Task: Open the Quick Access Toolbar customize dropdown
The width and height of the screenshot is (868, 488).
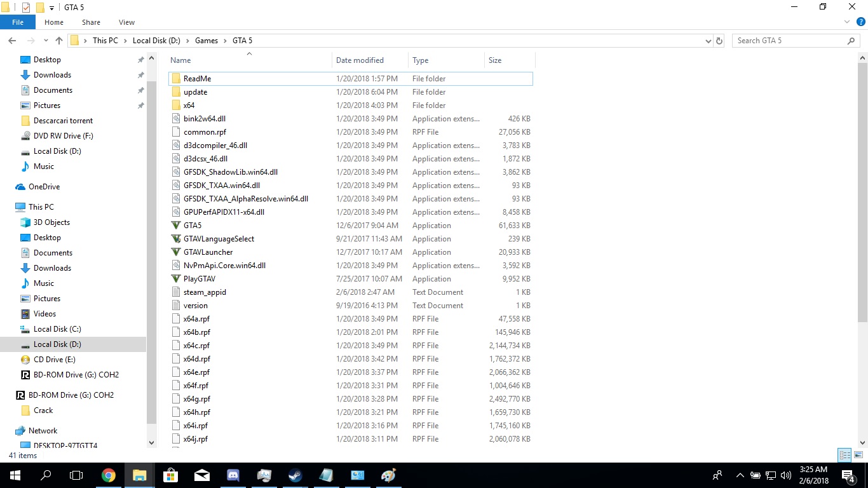Action: point(51,8)
